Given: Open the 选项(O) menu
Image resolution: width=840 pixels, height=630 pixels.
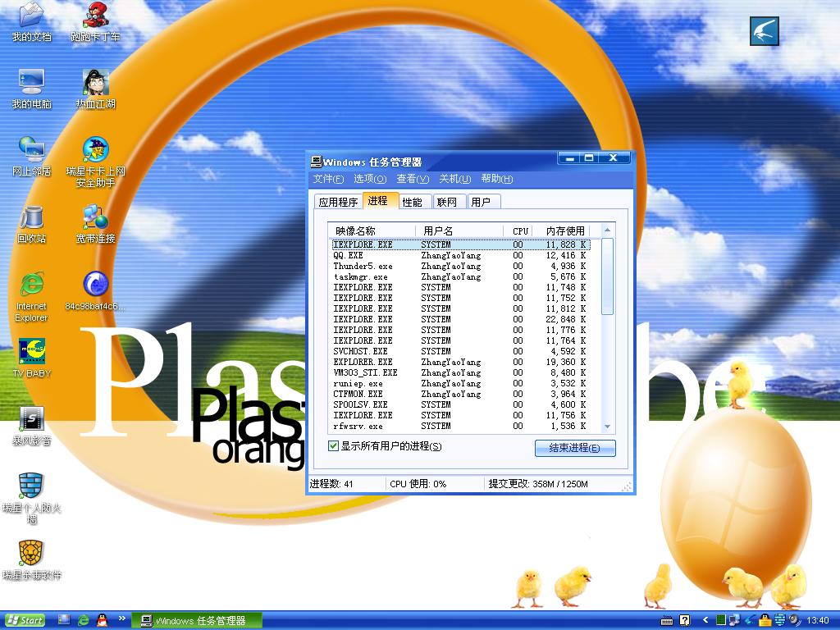Looking at the screenshot, I should pos(369,179).
